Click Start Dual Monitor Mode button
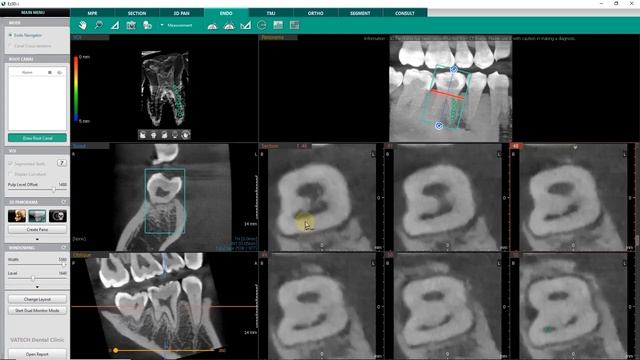640x360 pixels. 37,311
